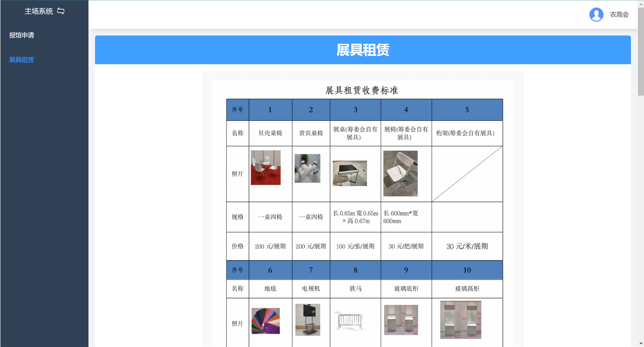Click the 铁马 name cell

point(355,288)
